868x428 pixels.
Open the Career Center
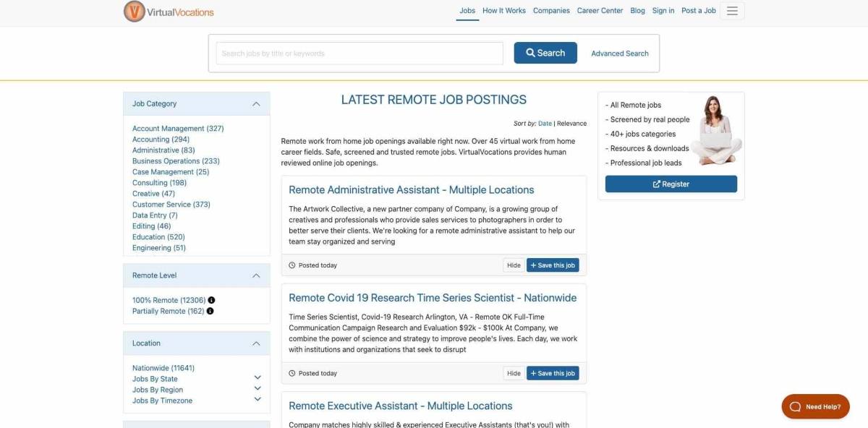[x=600, y=11]
